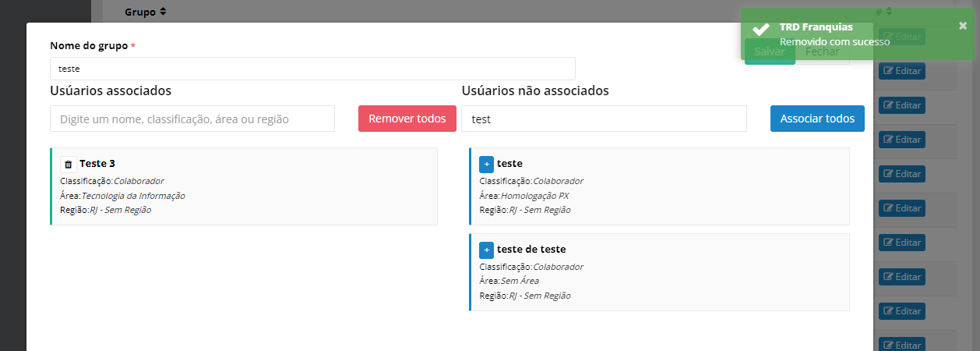Screen dimensions: 980x351
Task: Click the Usuários associados heading
Action: (x=111, y=90)
